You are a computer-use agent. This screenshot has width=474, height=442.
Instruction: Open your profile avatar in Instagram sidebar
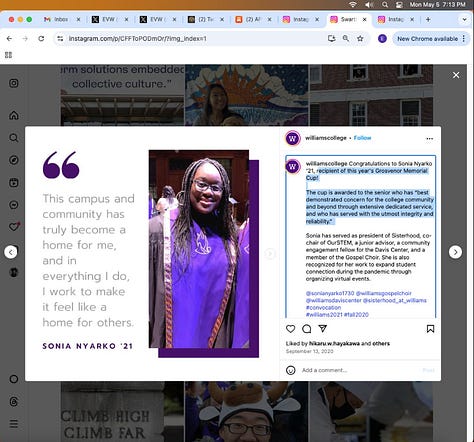(x=14, y=272)
